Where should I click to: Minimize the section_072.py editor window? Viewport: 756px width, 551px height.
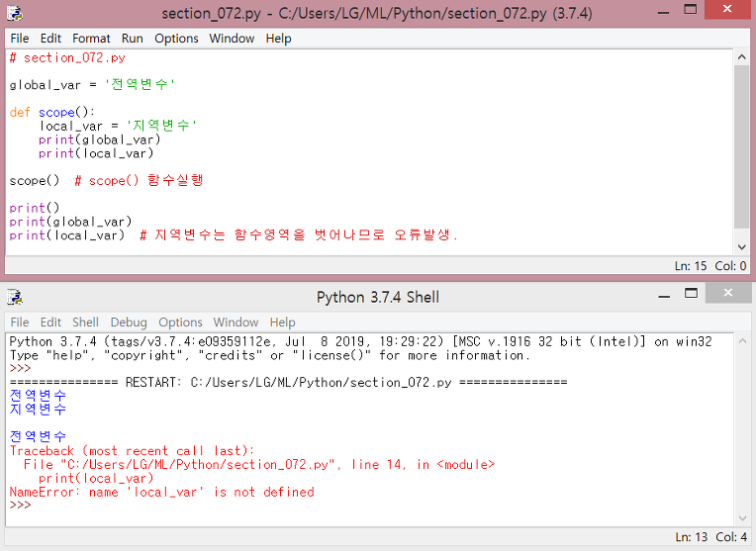[x=664, y=12]
